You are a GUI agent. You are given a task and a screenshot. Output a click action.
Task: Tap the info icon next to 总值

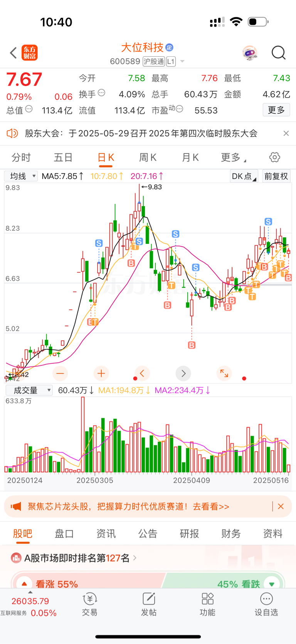coord(29,109)
